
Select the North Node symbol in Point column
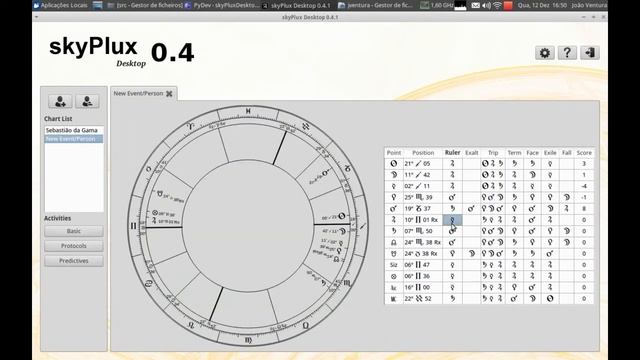[394, 242]
